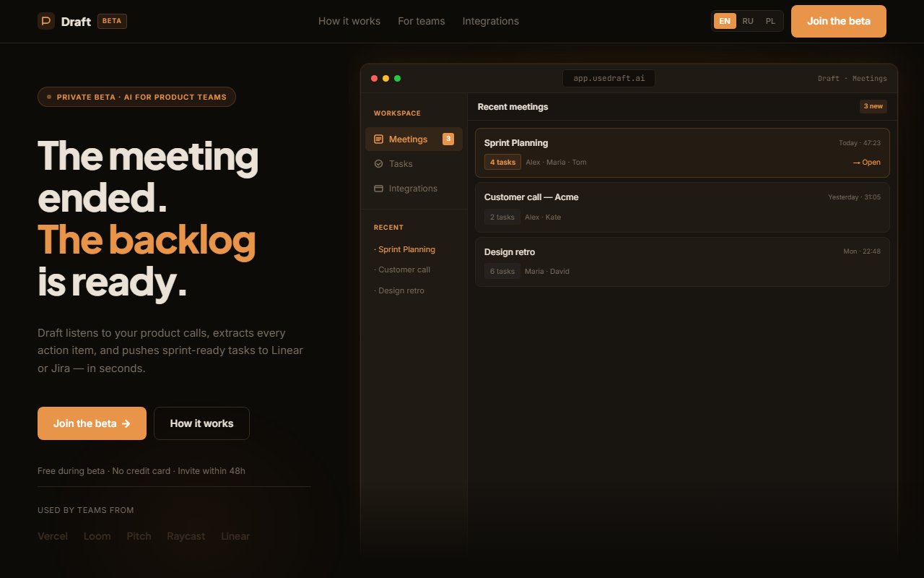The width and height of the screenshot is (924, 578).
Task: Click the USED BY TEAMS FROM label
Action: pyautogui.click(x=86, y=510)
